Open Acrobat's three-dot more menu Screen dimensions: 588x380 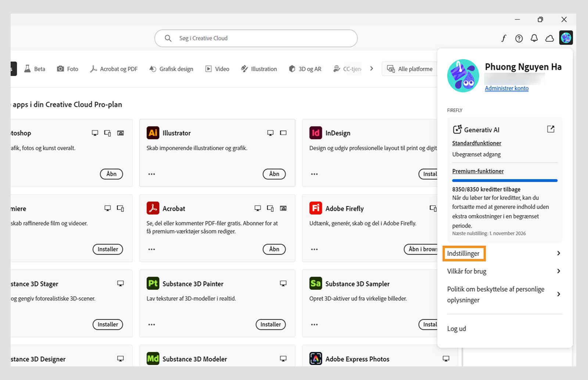point(152,249)
